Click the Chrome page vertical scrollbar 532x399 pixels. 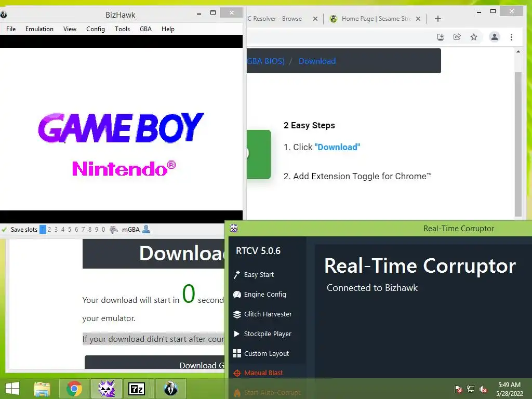tap(518, 144)
